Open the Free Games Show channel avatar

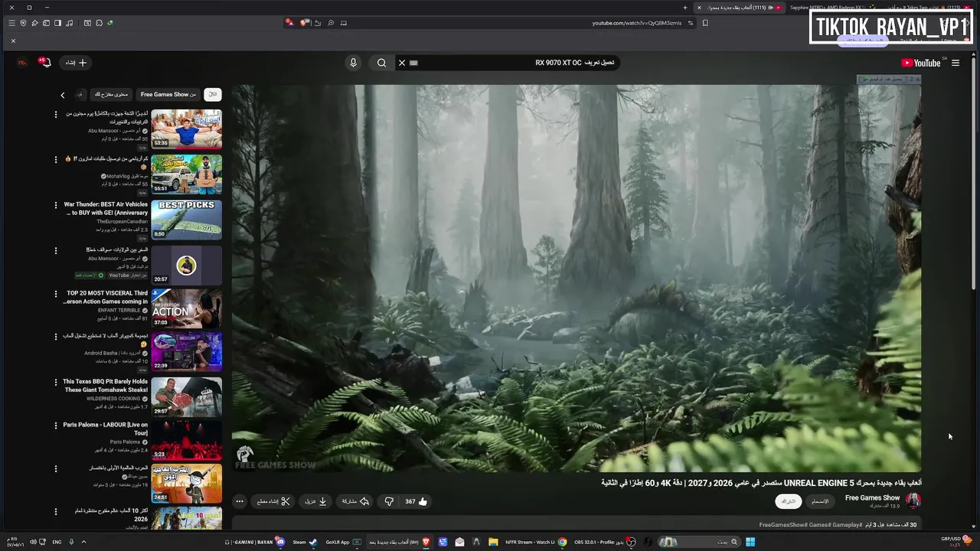point(913,500)
